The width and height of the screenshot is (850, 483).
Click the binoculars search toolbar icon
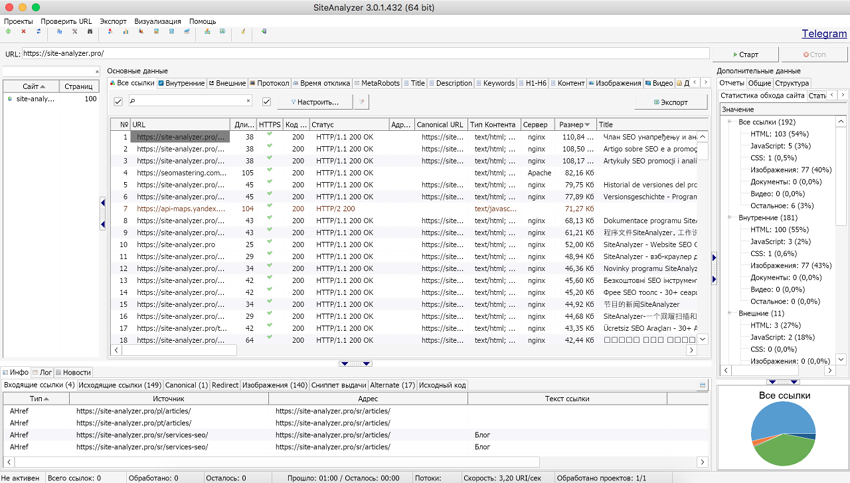[x=90, y=31]
